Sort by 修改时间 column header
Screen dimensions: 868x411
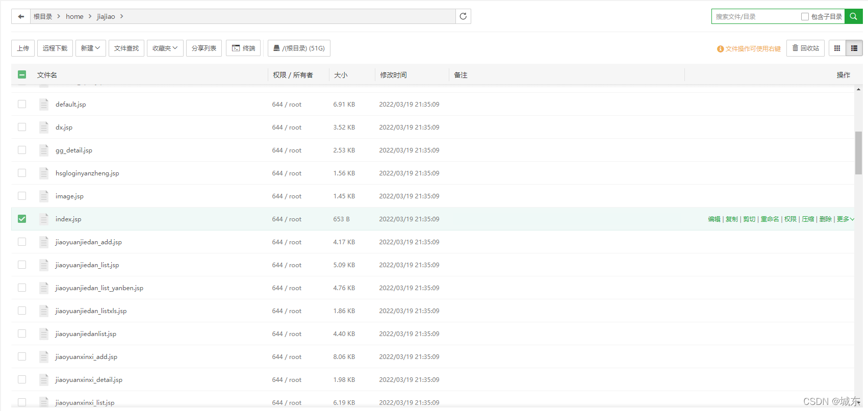[393, 75]
